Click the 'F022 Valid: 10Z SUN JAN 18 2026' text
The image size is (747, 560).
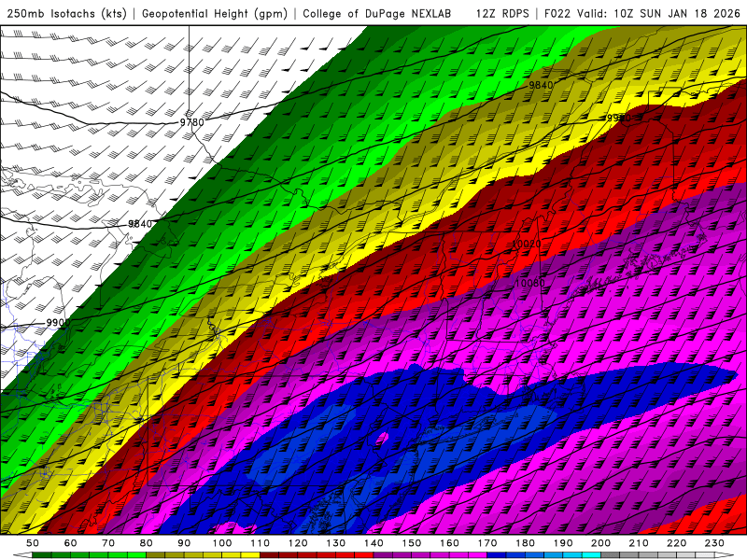pos(641,13)
